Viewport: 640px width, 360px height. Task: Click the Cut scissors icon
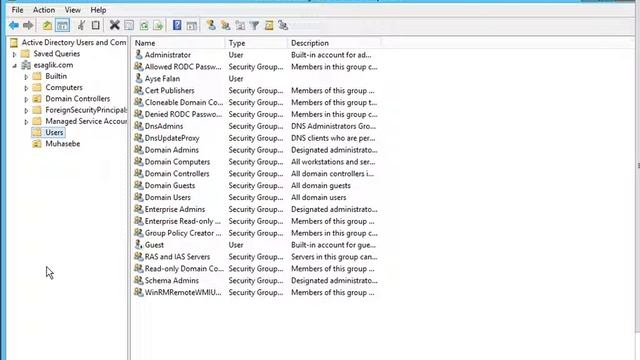coord(81,26)
